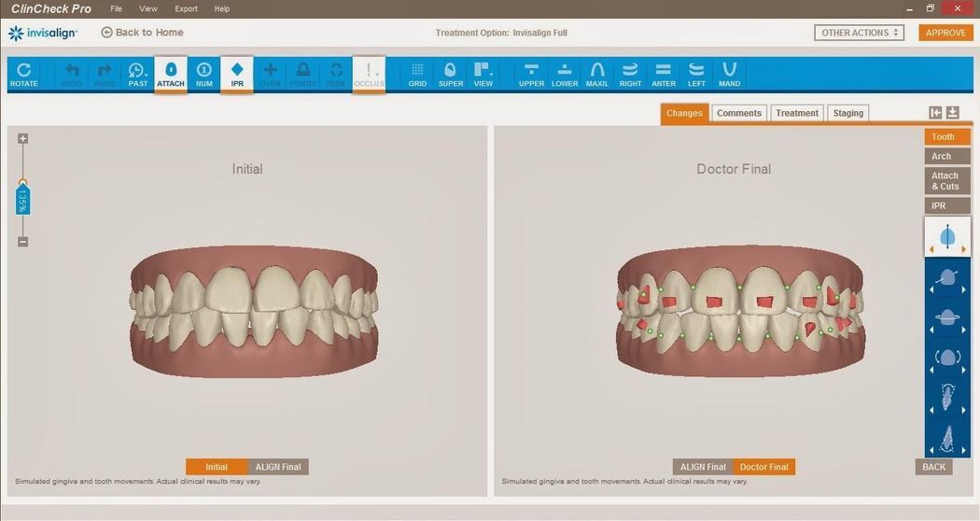This screenshot has height=521, width=980.
Task: Select the diagonal-arrow tooth translation control
Action: (x=947, y=279)
